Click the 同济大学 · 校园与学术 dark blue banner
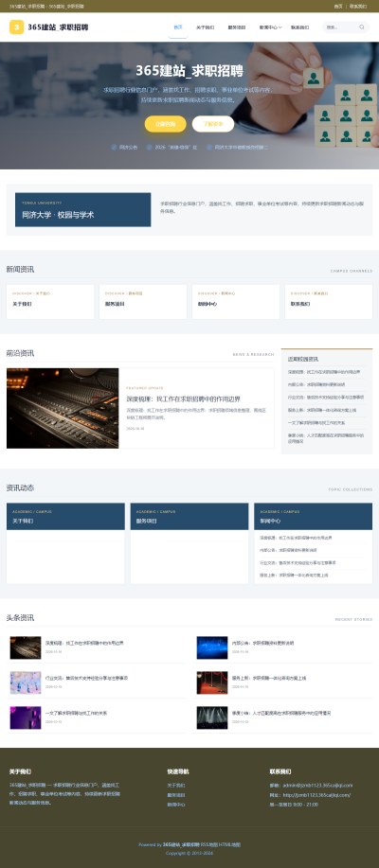 coord(82,210)
